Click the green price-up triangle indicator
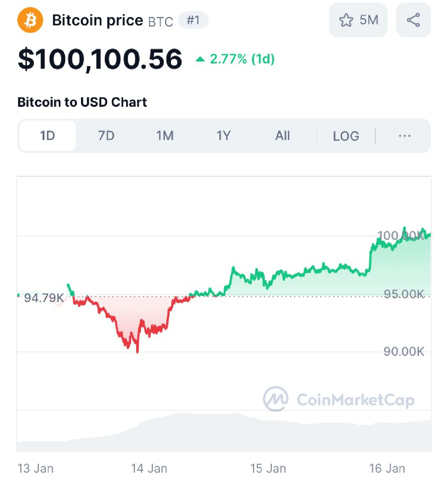This screenshot has height=485, width=448. 200,59
